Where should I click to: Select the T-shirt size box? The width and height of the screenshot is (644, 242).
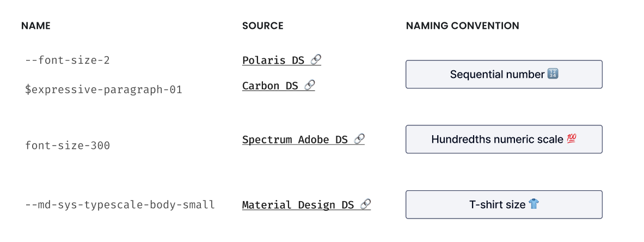(x=504, y=204)
